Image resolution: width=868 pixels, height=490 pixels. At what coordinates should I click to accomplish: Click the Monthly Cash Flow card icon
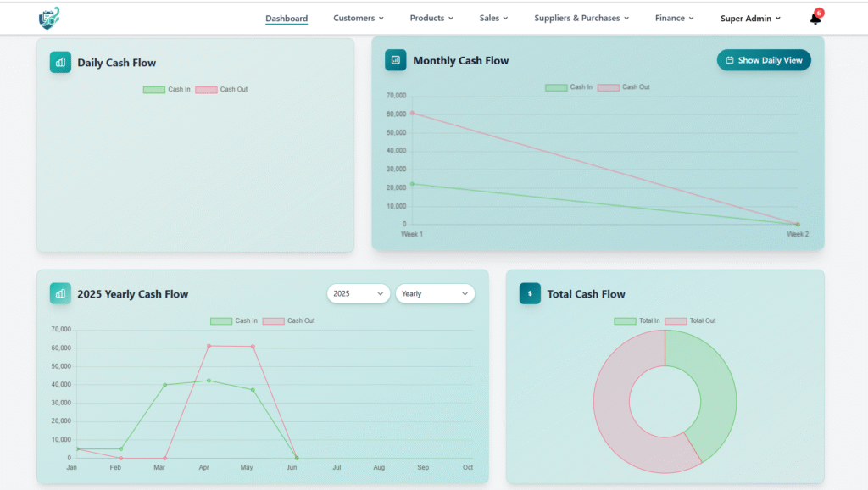[x=395, y=60]
